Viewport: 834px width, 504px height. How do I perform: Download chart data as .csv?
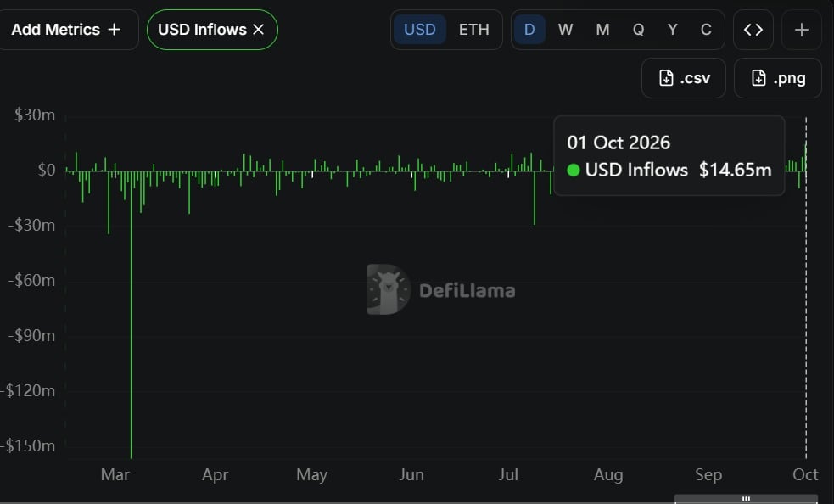tap(684, 78)
